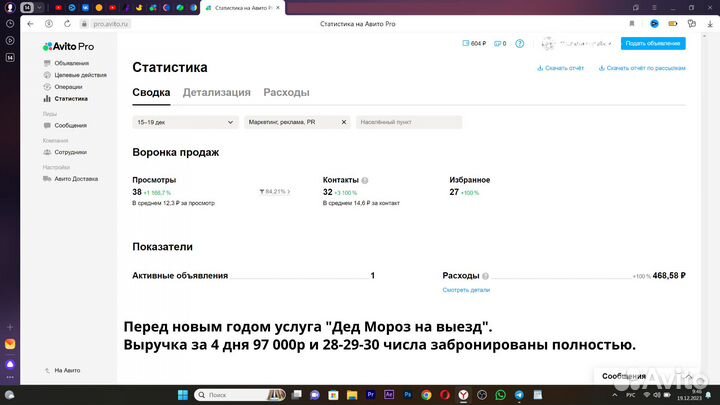Switch to the Детализация tab
This screenshot has width=720, height=405.
217,92
